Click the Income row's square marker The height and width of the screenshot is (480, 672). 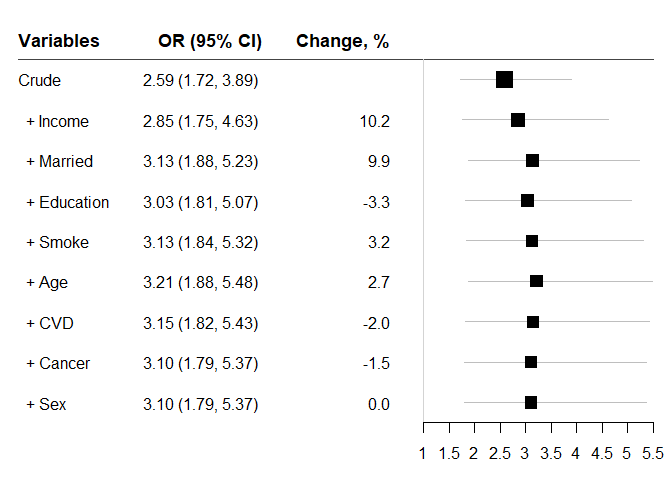(x=518, y=120)
